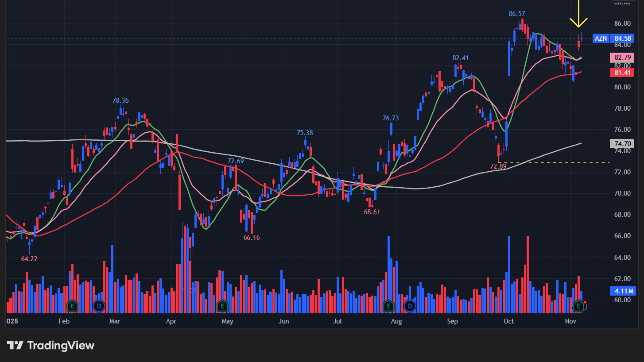The width and height of the screenshot is (644, 362).
Task: Click the Jun label on time axis
Action: [x=284, y=321]
